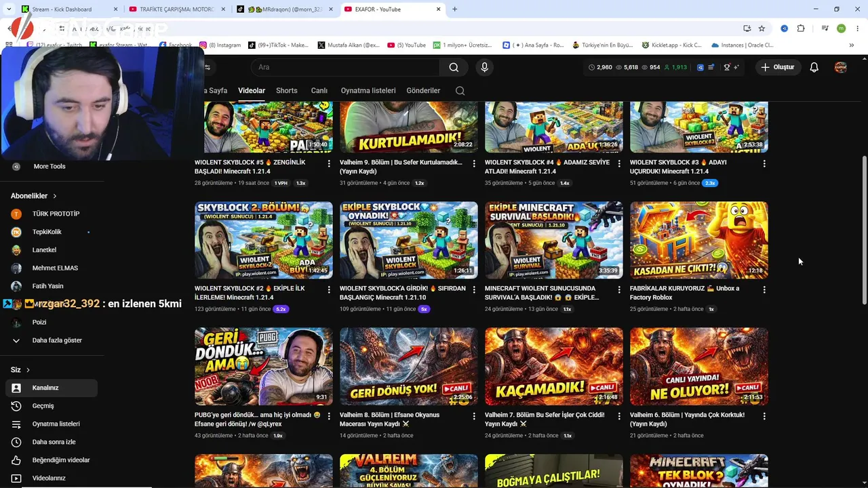
Task: Click the YouTube search magnifier button
Action: click(454, 67)
